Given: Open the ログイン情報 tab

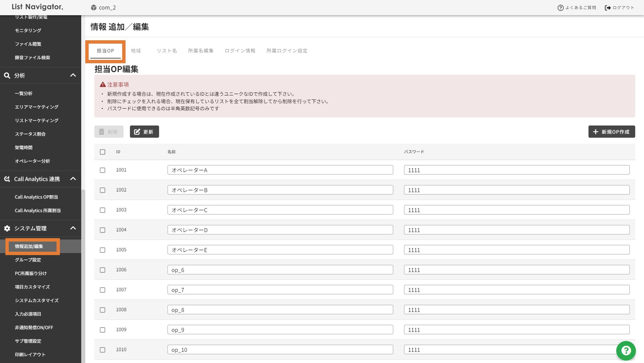Looking at the screenshot, I should [240, 51].
